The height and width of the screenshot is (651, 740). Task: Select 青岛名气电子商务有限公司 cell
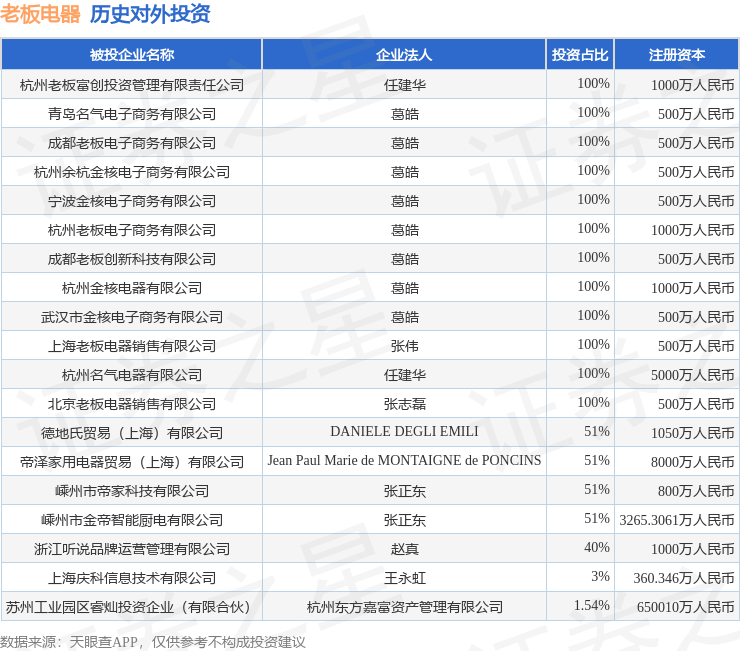[132, 114]
